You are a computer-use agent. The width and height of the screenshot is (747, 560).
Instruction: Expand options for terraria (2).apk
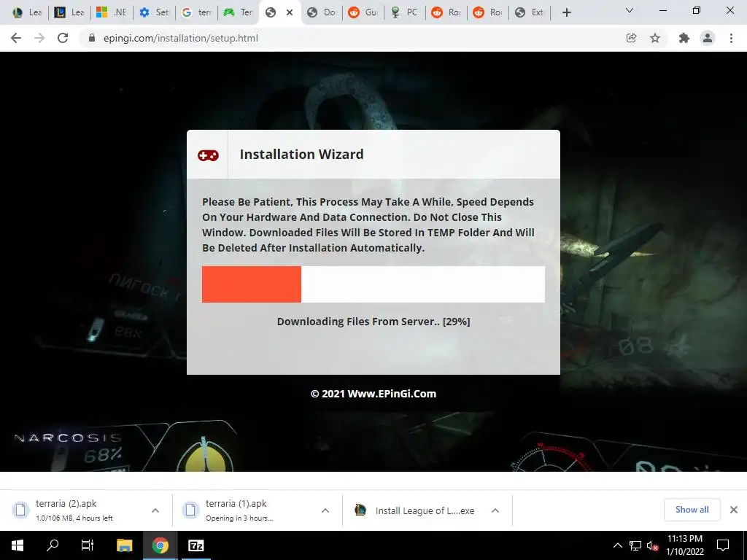point(155,510)
